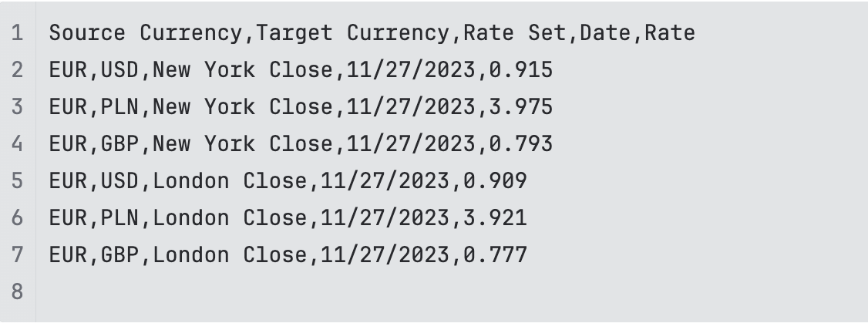The height and width of the screenshot is (330, 868).
Task: Click gutter line number 7
Action: coord(17,255)
